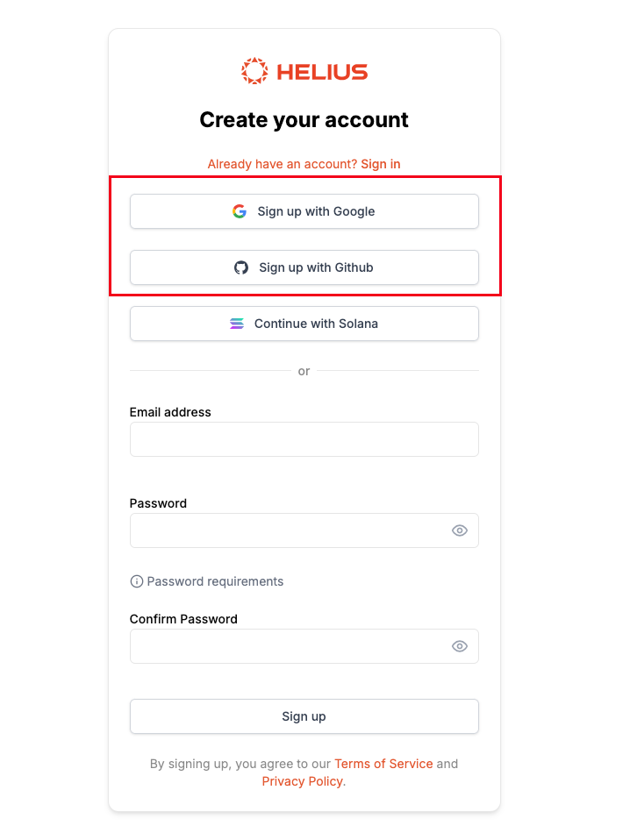Image resolution: width=637 pixels, height=840 pixels.
Task: Click the HELIUS wordmark text
Action: (x=322, y=72)
